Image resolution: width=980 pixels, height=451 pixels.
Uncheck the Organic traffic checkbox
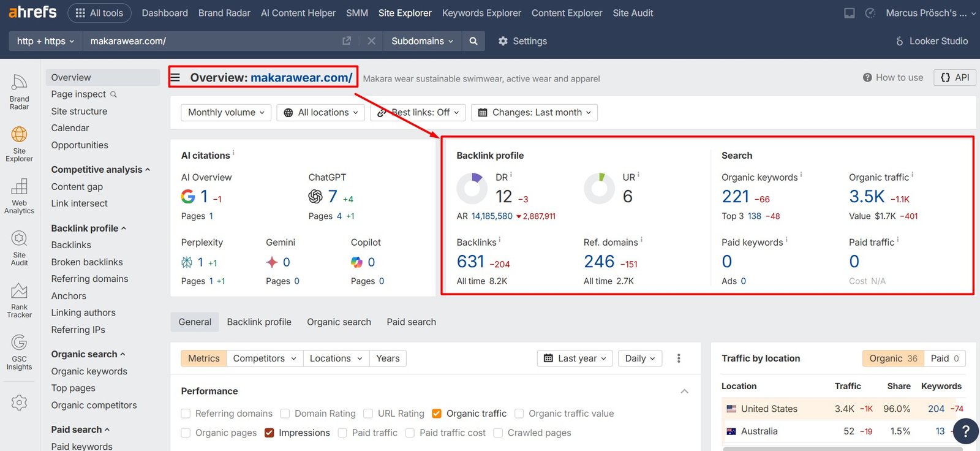[x=437, y=414]
